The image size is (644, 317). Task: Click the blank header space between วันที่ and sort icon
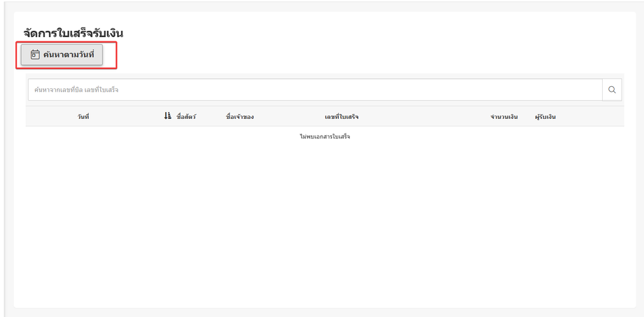coord(127,117)
